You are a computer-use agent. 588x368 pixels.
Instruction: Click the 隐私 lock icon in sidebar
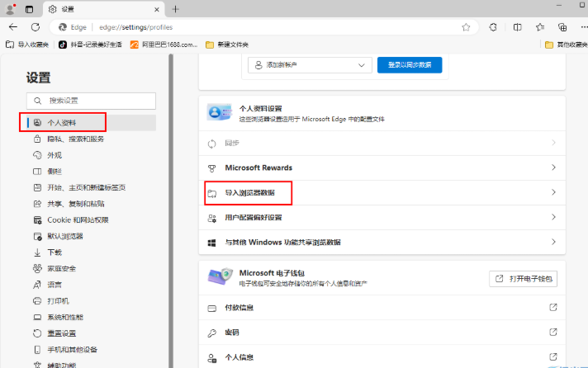point(37,139)
